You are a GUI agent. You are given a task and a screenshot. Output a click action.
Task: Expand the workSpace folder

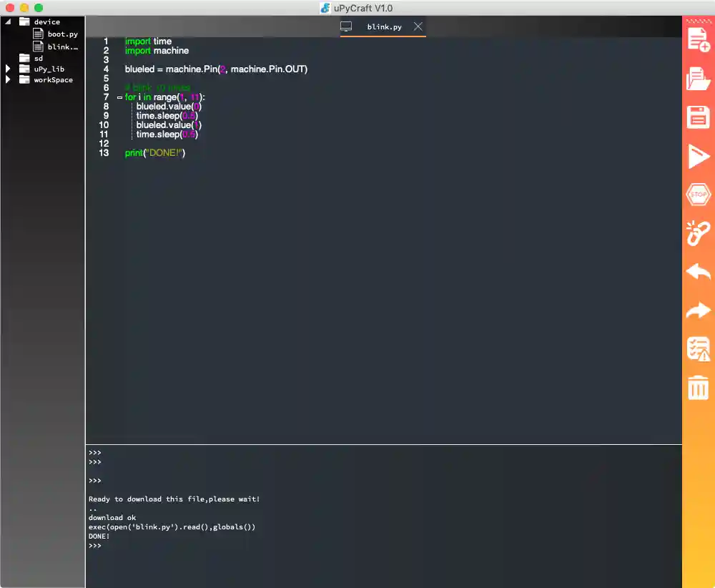[x=9, y=79]
